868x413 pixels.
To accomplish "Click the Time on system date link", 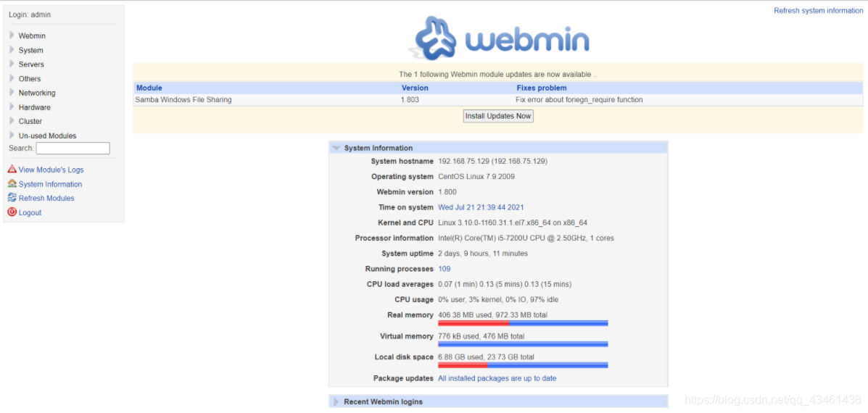I will [x=481, y=207].
